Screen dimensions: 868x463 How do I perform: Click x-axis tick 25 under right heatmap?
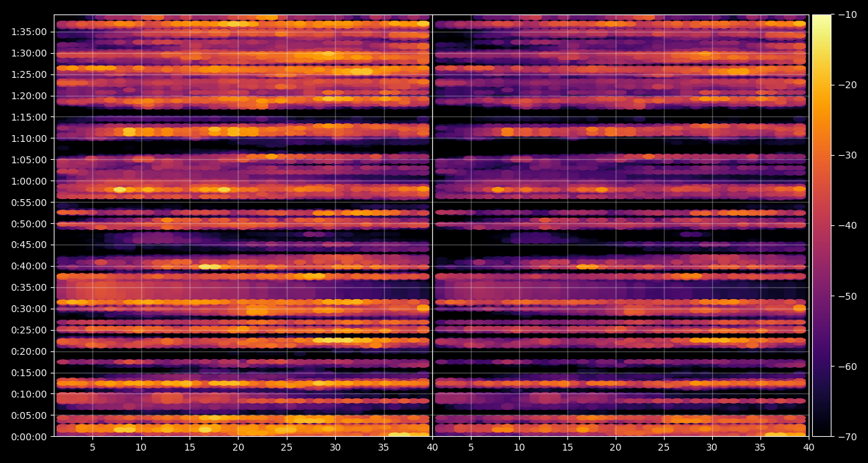point(663,447)
